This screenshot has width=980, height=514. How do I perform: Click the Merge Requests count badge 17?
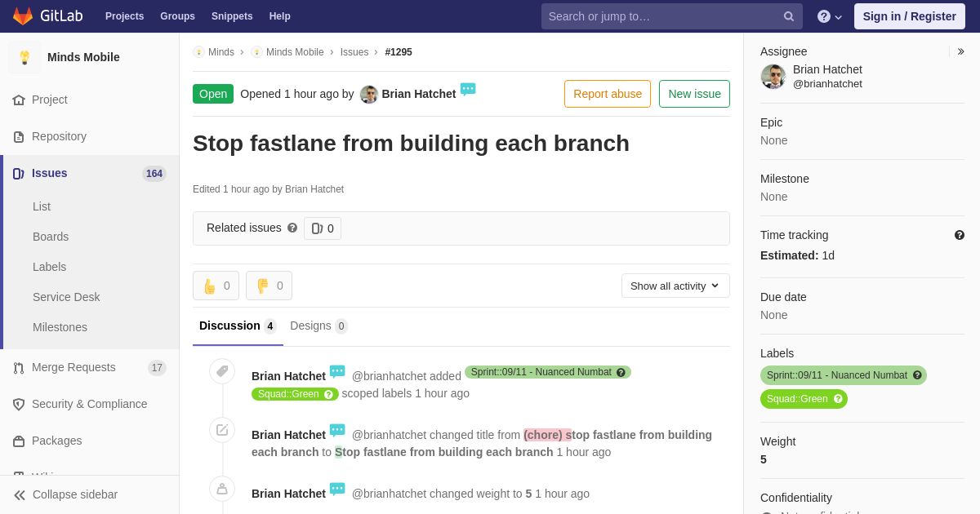(x=157, y=368)
